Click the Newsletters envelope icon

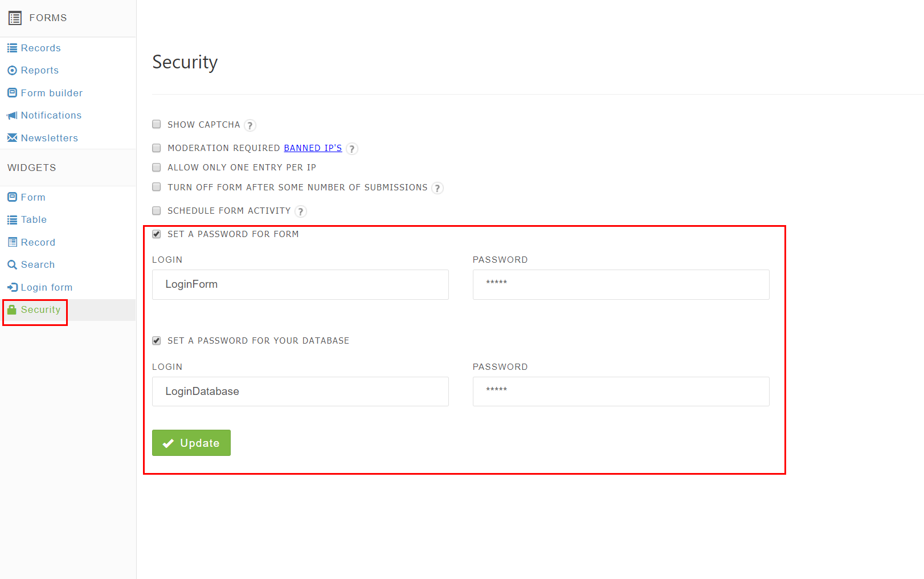(x=12, y=138)
